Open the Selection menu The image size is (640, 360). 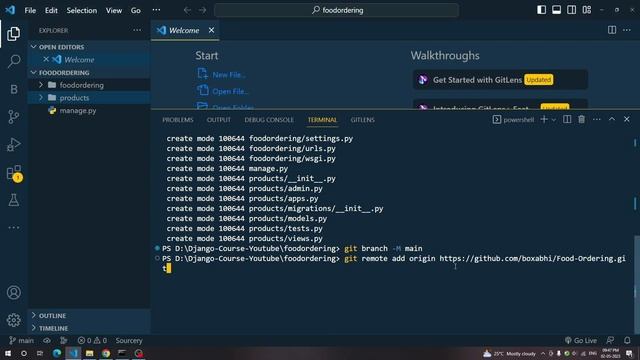click(x=82, y=10)
